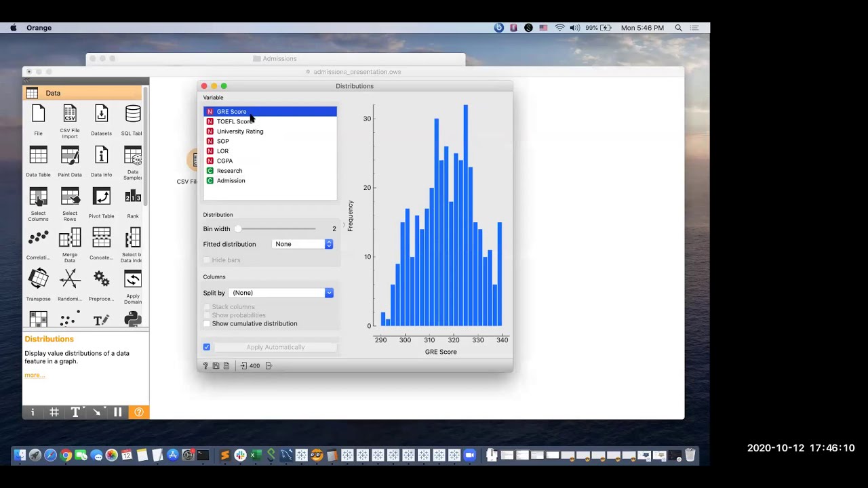The height and width of the screenshot is (488, 868).
Task: Click the CSV File widget on canvas
Action: tap(193, 160)
